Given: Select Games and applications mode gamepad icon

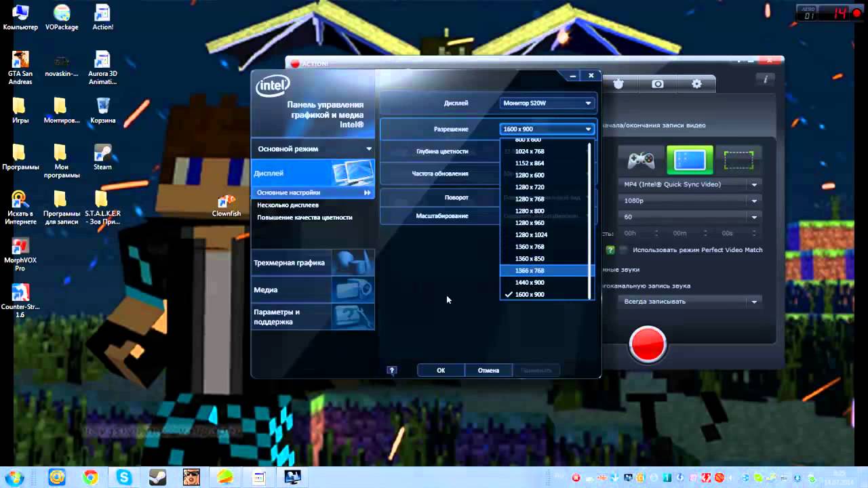Looking at the screenshot, I should [641, 161].
